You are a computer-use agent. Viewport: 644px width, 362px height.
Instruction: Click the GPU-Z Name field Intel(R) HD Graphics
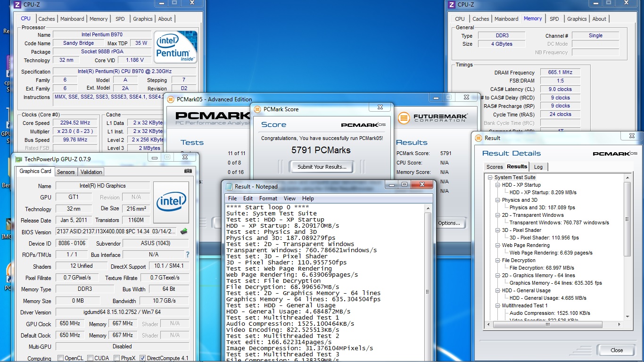[102, 186]
